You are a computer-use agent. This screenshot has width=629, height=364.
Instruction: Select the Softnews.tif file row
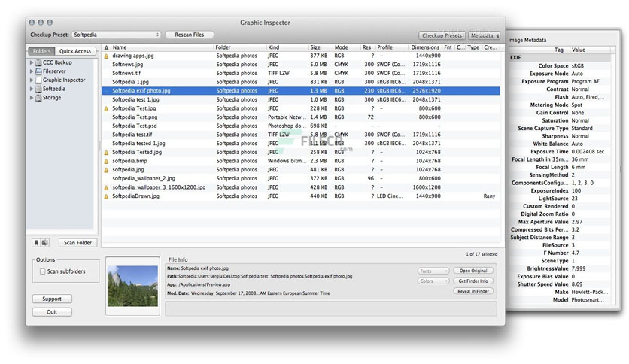(x=300, y=74)
